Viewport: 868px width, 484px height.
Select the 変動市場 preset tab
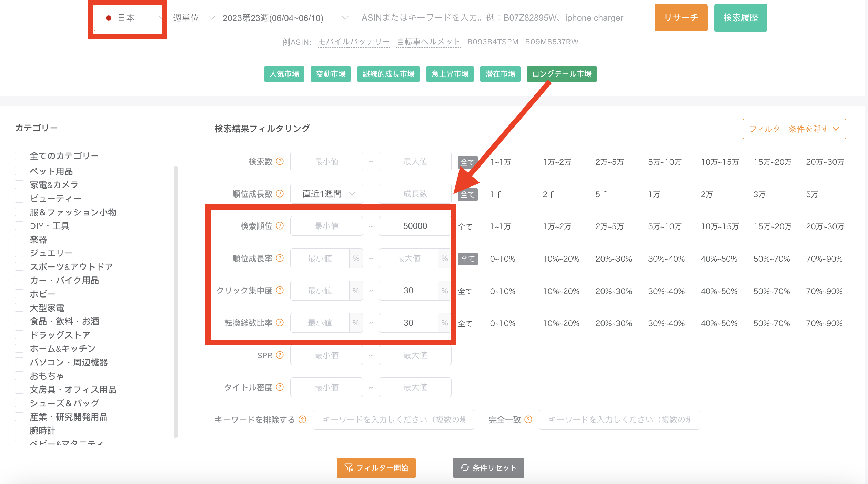pyautogui.click(x=331, y=74)
